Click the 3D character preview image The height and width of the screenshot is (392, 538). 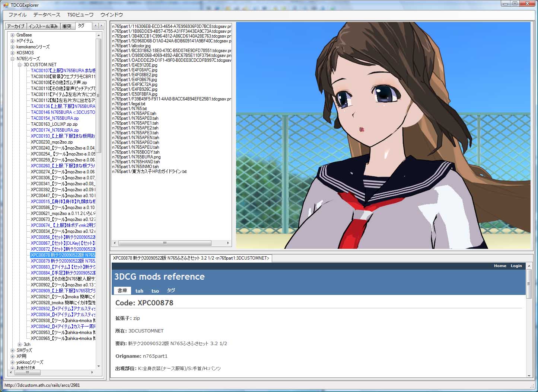pyautogui.click(x=383, y=135)
